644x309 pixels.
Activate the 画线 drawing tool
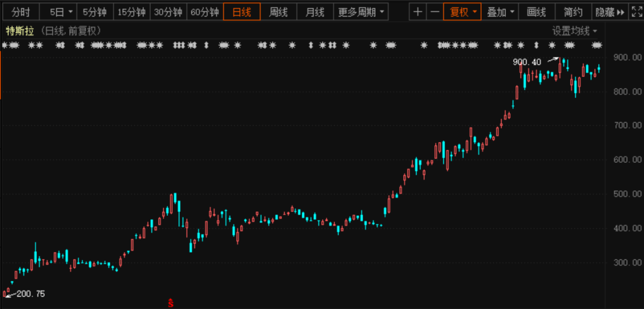click(x=537, y=12)
